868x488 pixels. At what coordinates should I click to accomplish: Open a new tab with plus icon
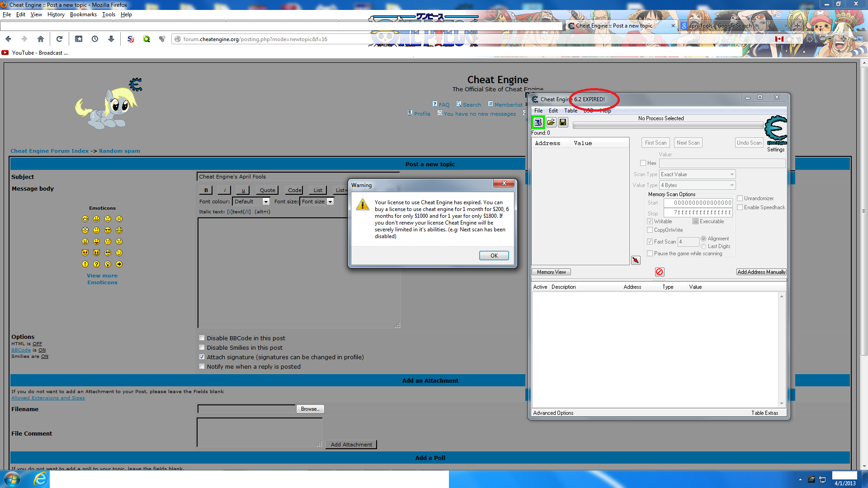pos(797,26)
